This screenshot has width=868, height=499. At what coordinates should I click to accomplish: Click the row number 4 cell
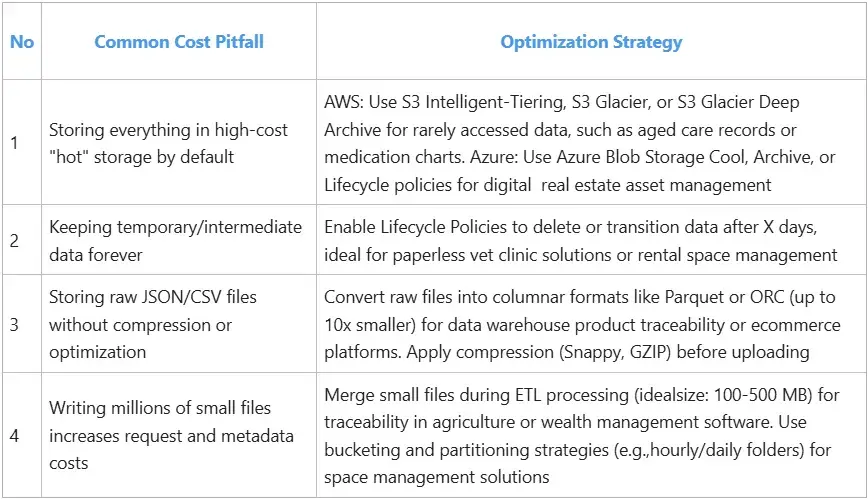[14, 435]
